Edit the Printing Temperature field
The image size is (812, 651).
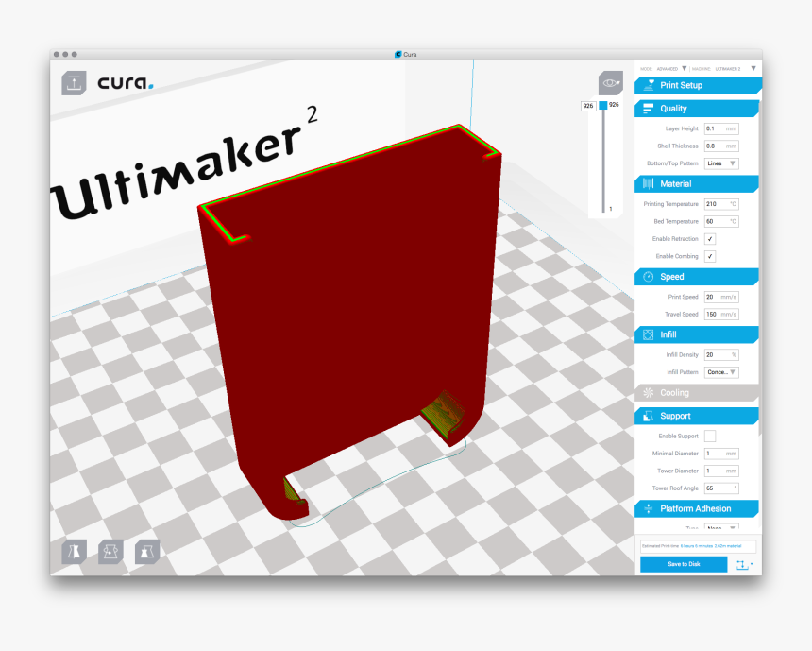click(x=721, y=204)
